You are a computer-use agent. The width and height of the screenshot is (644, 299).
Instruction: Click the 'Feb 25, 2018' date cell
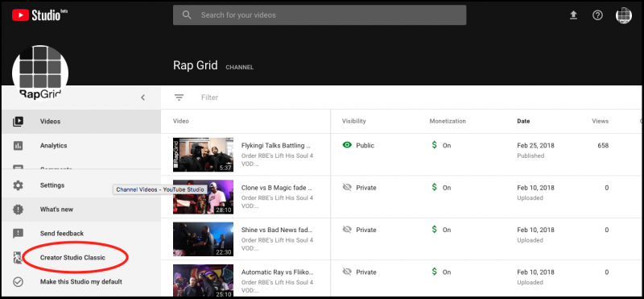click(535, 146)
